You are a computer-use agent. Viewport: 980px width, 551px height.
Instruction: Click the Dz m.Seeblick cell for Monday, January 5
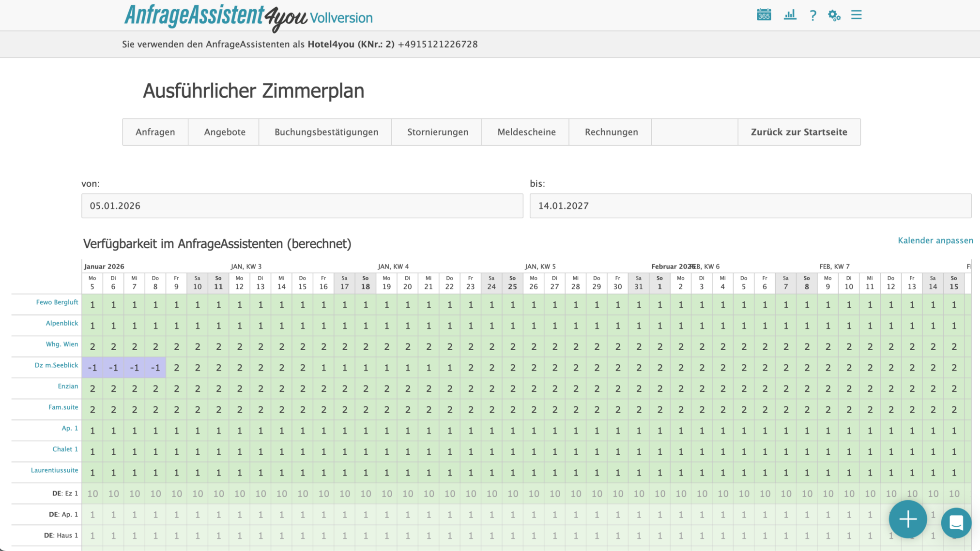coord(92,368)
